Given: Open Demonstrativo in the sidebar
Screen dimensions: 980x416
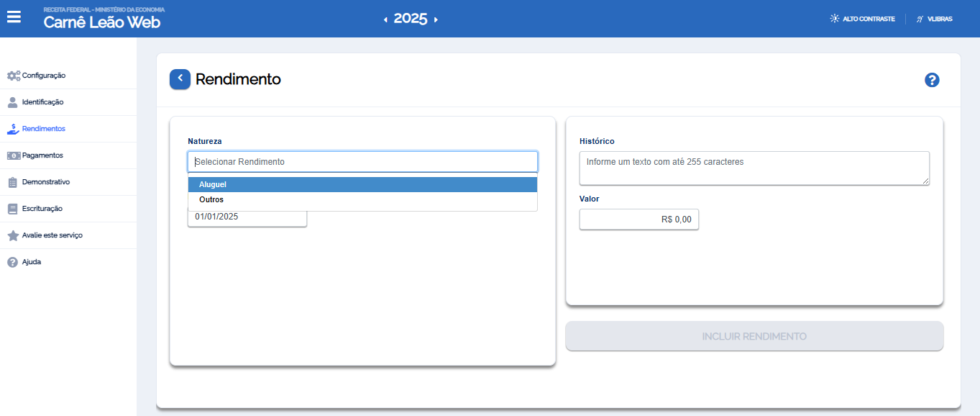Looking at the screenshot, I should [x=68, y=182].
